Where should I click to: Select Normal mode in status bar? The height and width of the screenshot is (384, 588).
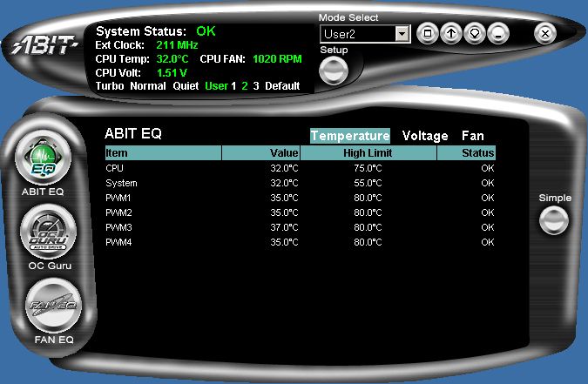[148, 86]
